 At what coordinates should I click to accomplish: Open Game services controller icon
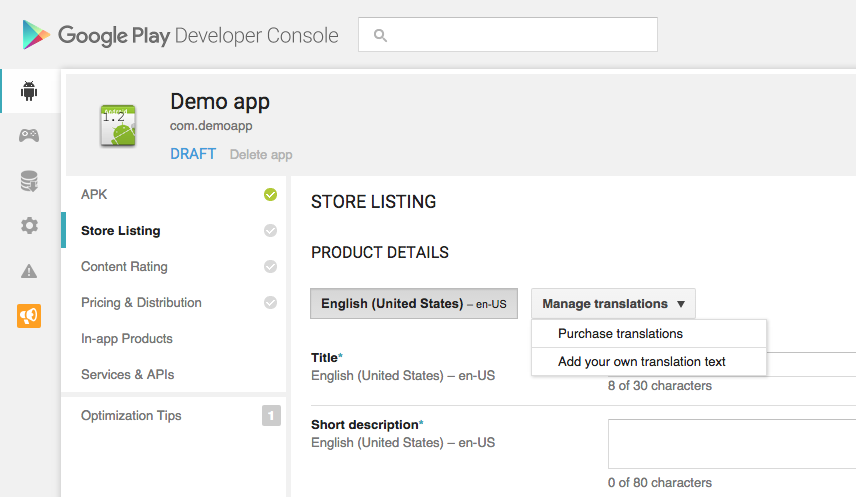(x=29, y=136)
